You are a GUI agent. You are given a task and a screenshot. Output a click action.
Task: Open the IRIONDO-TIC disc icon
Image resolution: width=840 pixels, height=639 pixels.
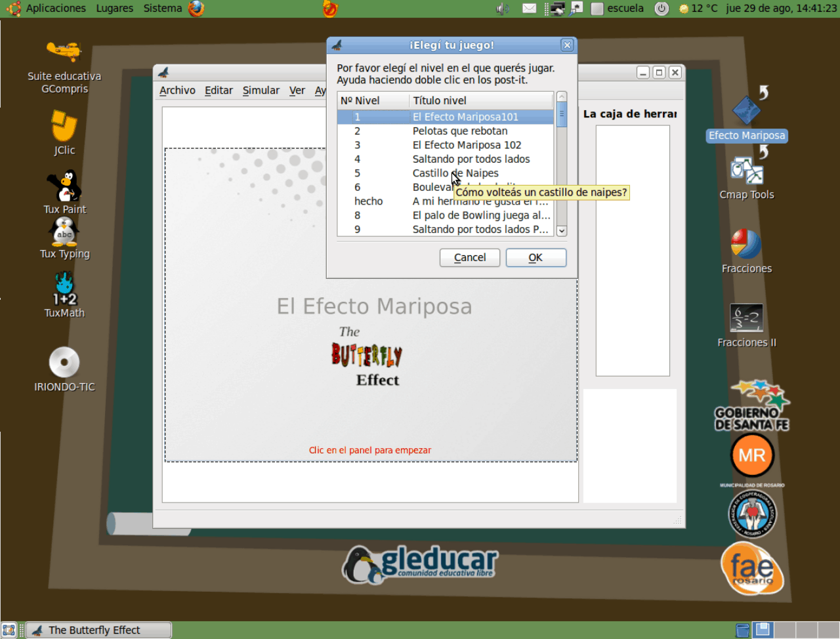(x=64, y=362)
